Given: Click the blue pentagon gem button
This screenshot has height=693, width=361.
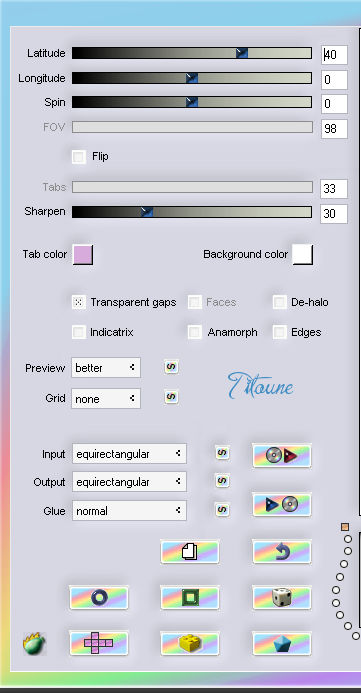Looking at the screenshot, I should point(282,643).
